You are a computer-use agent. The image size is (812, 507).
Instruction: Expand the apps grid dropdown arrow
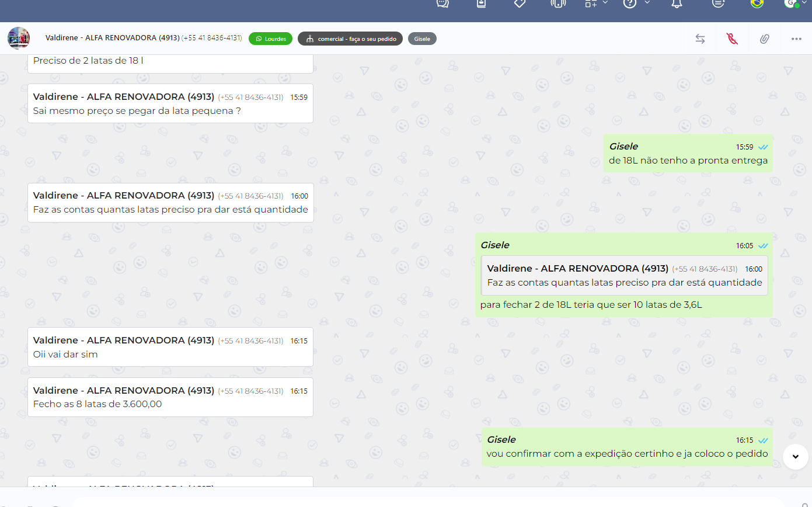pyautogui.click(x=605, y=3)
